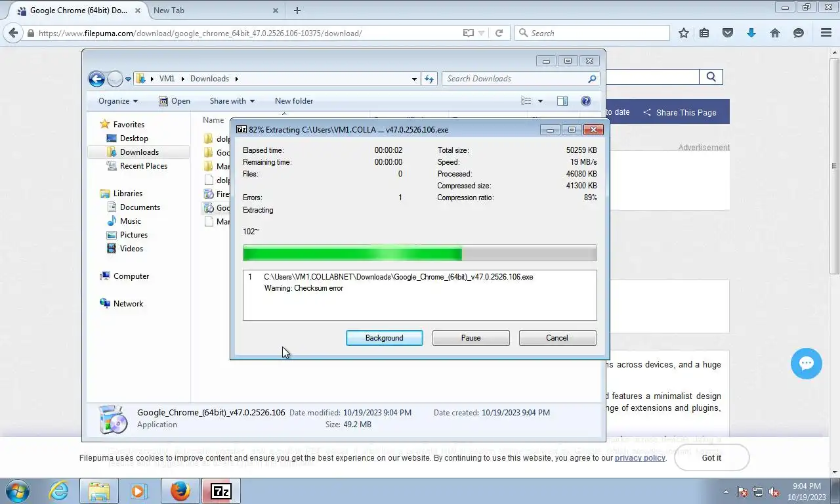
Task: Go to Firefox home page icon
Action: coord(775,33)
